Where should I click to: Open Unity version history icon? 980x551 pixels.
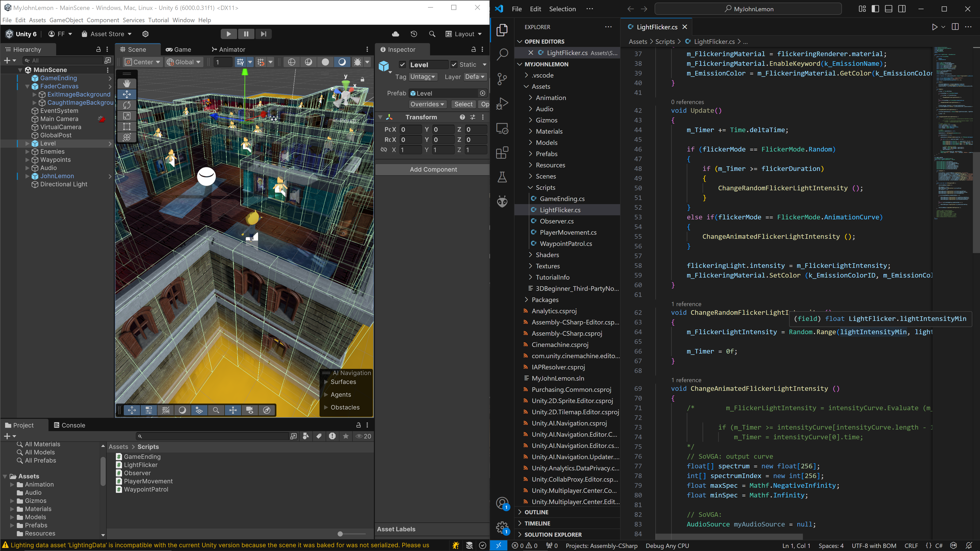point(414,34)
